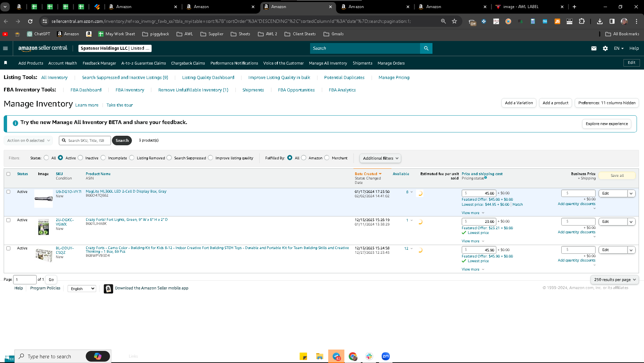Go to Manage Orders in navigation
Image resolution: width=644 pixels, height=363 pixels.
pyautogui.click(x=391, y=63)
